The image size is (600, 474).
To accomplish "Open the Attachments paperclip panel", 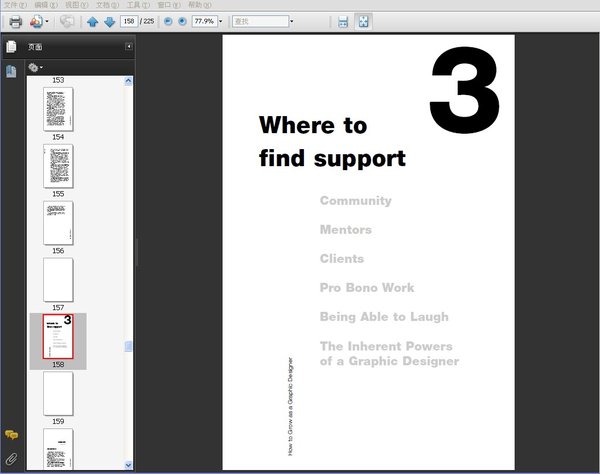I will click(11, 459).
